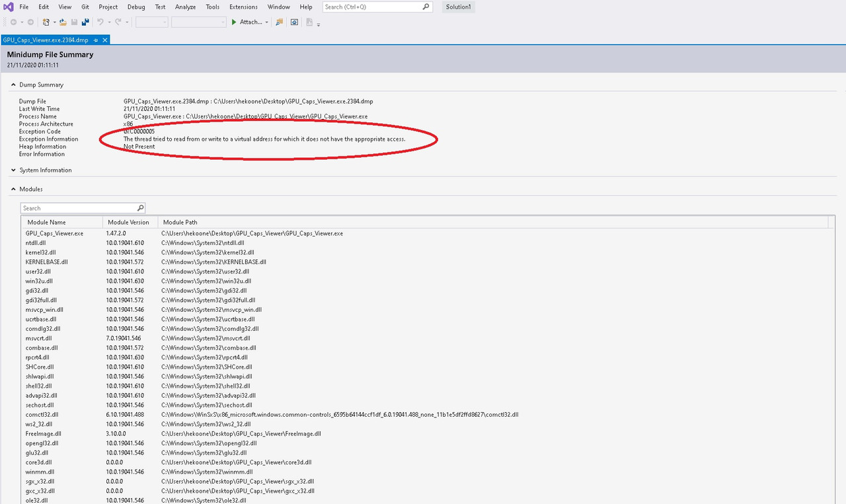The width and height of the screenshot is (846, 504).
Task: Open the toolbar overflow options arrow
Action: click(x=319, y=24)
